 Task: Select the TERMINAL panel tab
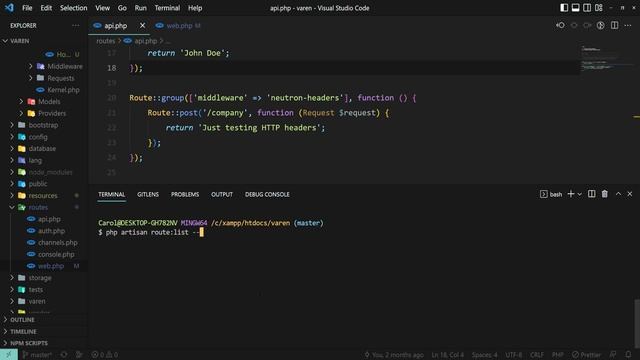click(111, 194)
